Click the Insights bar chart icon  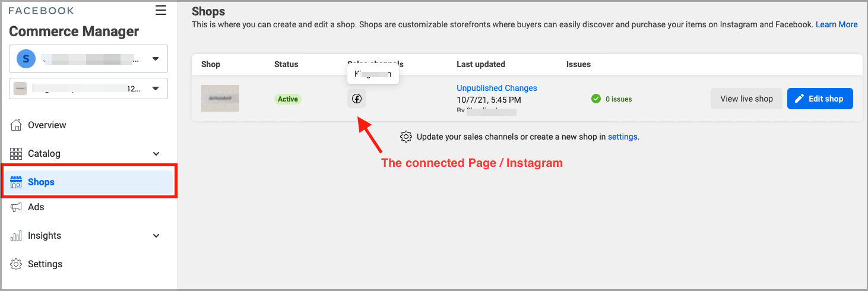(16, 235)
